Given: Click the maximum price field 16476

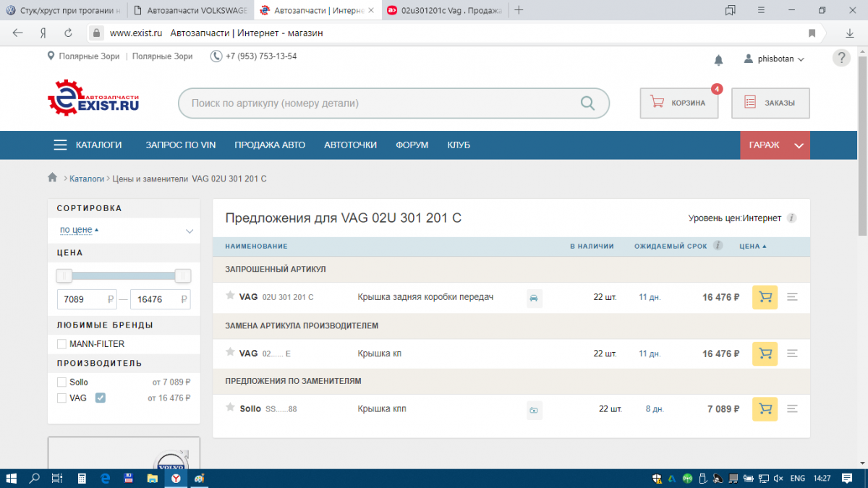Looking at the screenshot, I should coord(161,299).
